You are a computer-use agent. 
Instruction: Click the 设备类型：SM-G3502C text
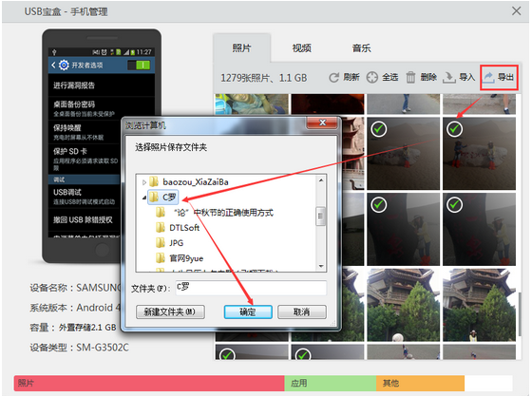point(80,348)
